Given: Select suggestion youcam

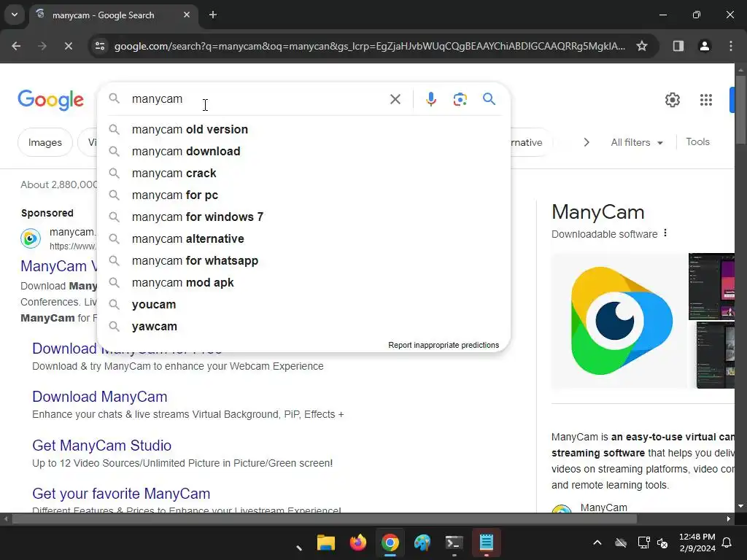Looking at the screenshot, I should 303,305.
